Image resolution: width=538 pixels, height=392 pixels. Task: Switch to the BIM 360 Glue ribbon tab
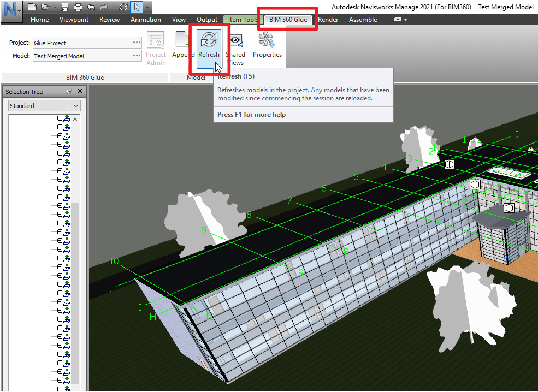coord(287,19)
